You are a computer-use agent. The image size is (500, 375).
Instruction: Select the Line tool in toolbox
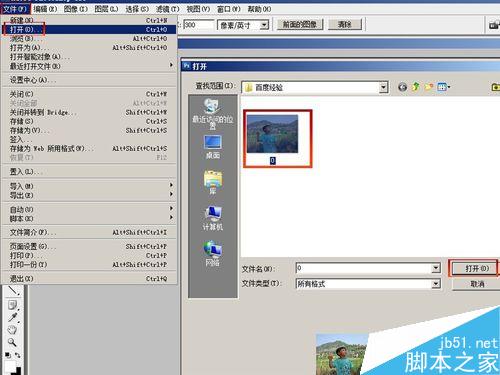tap(13, 290)
